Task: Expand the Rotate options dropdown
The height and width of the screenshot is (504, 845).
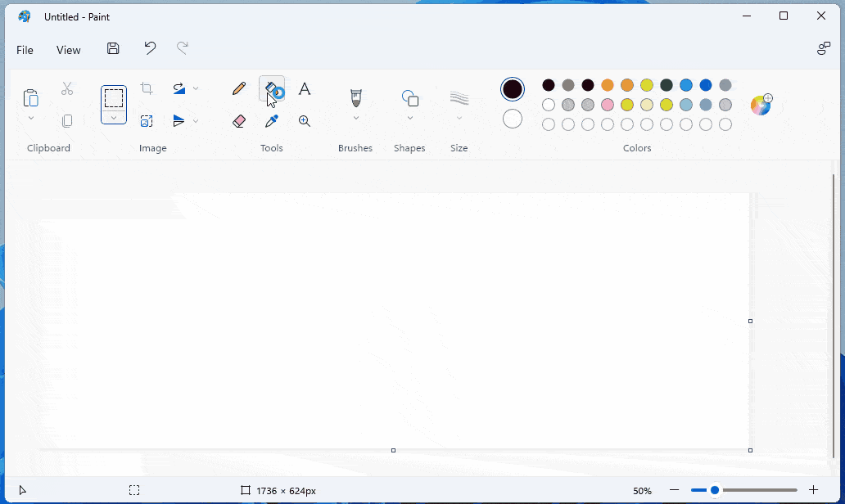Action: click(x=195, y=88)
